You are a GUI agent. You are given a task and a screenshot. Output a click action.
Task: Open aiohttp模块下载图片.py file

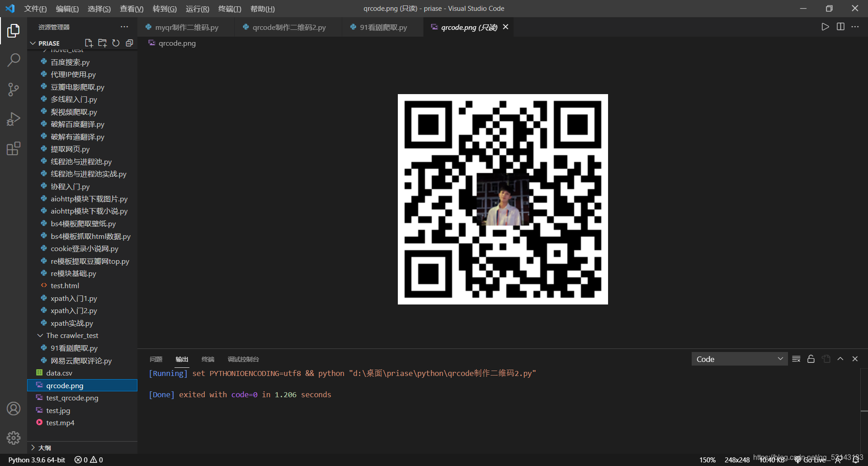[82, 199]
